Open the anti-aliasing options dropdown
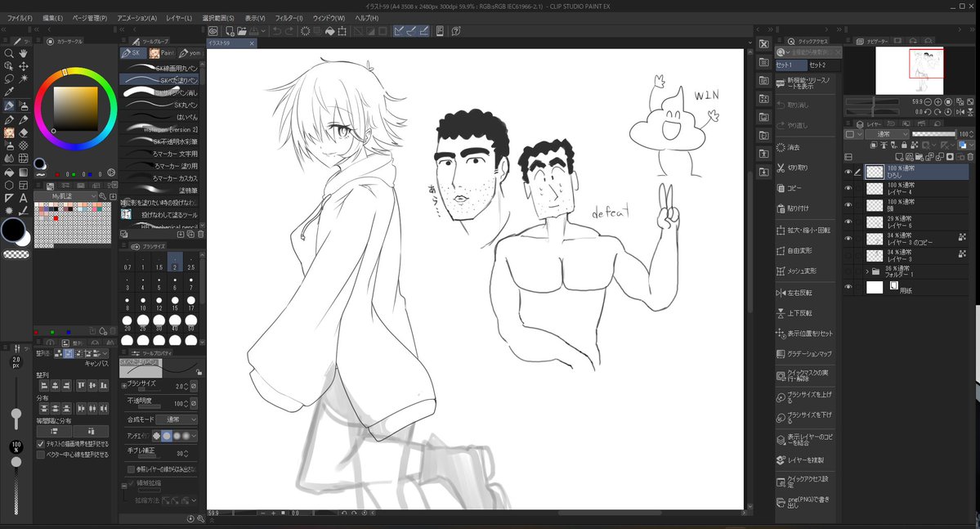 click(x=194, y=436)
